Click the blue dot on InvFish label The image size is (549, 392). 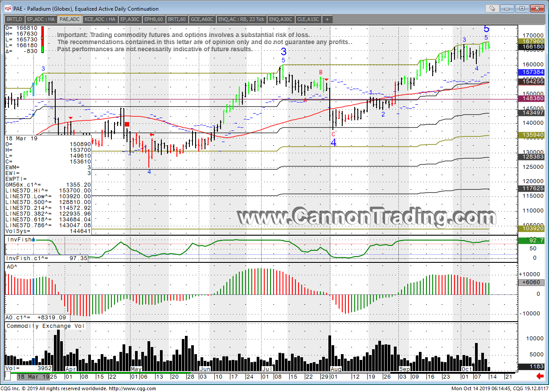click(34, 240)
